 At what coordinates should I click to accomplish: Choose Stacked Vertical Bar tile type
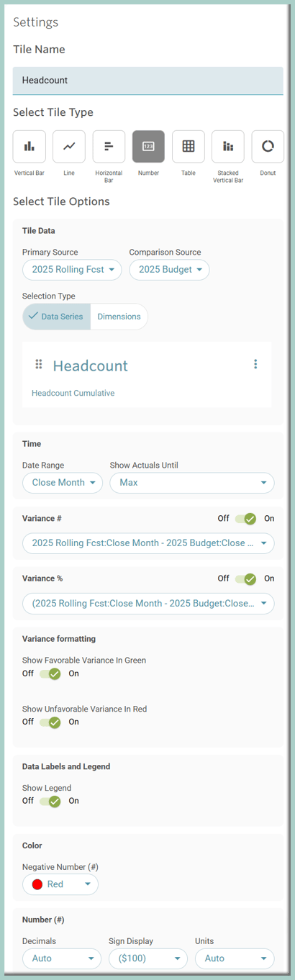pos(228,147)
